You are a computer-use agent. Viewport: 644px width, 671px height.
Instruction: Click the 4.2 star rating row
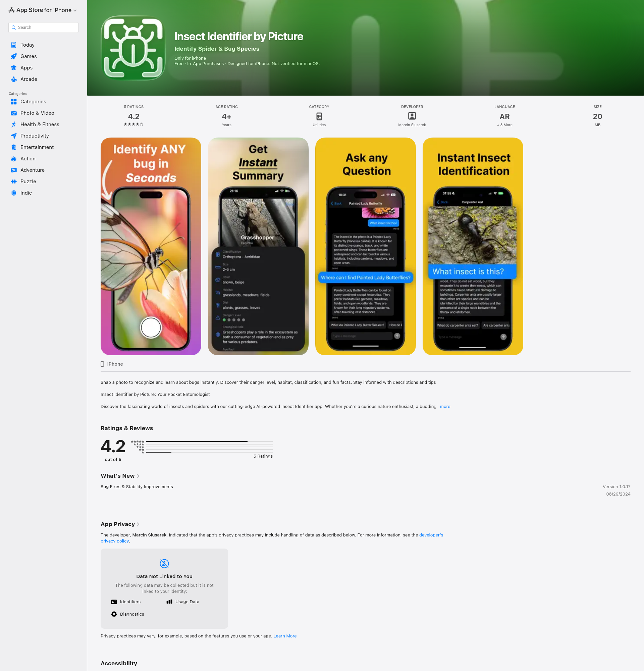[133, 124]
